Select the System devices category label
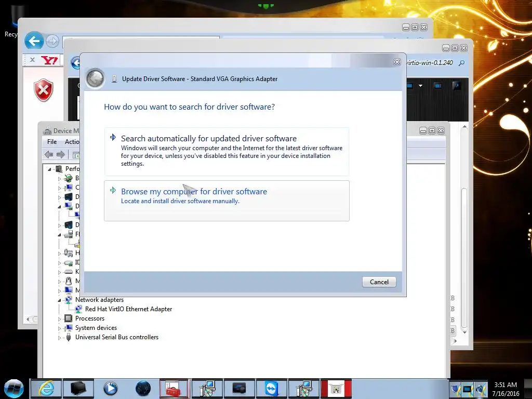532x399 pixels. (96, 328)
